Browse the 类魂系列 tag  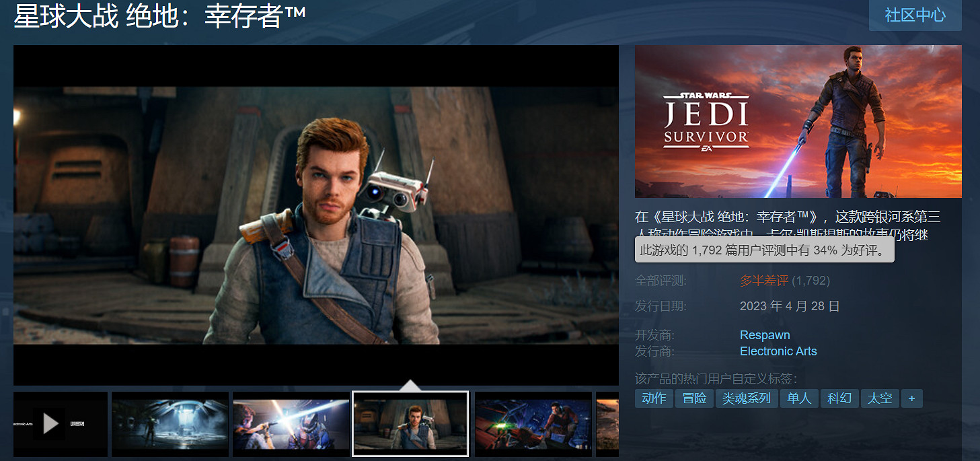pos(746,398)
